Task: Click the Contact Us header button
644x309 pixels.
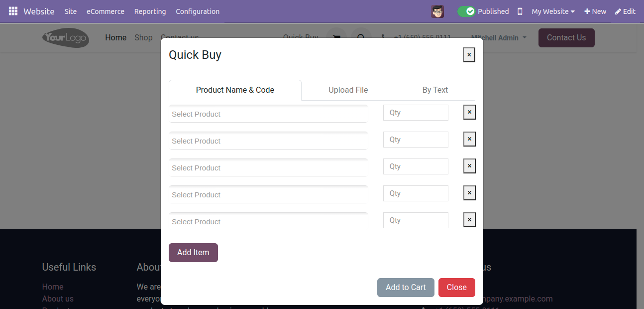Action: 566,38
